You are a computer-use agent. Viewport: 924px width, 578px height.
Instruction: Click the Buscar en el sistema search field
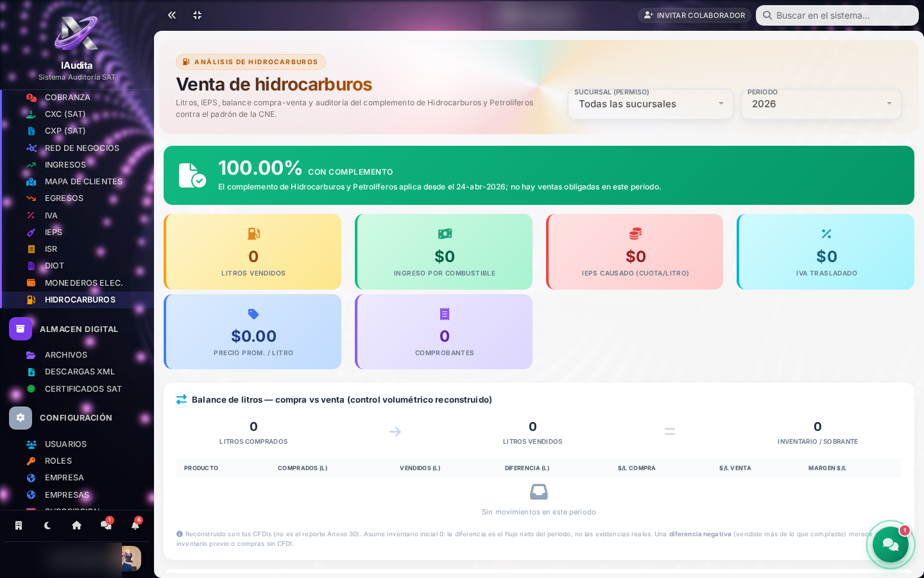(x=837, y=15)
